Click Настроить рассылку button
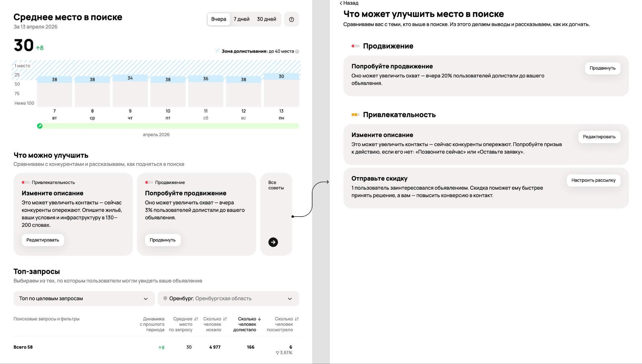This screenshot has height=364, width=642. pos(593,180)
